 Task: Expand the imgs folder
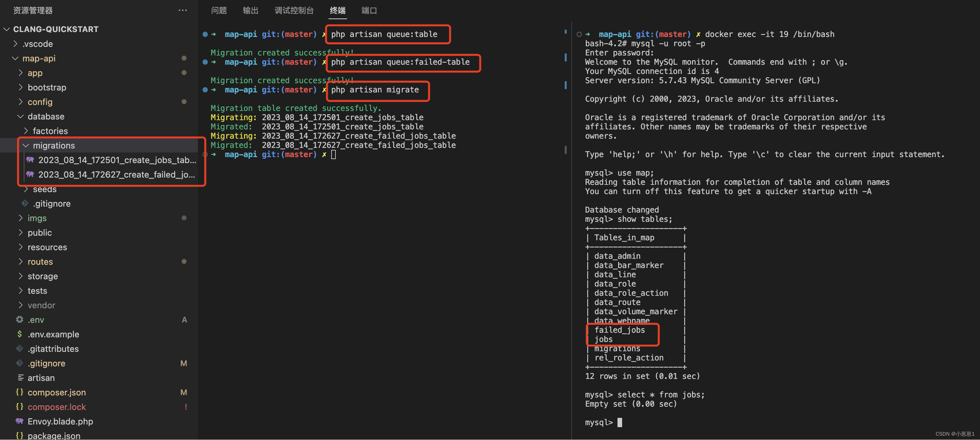pos(21,218)
